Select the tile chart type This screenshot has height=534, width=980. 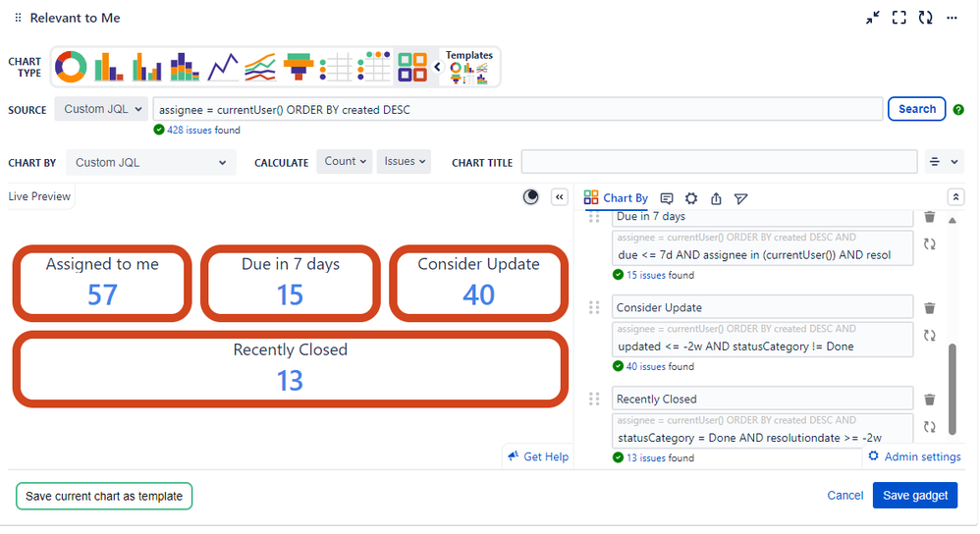(x=412, y=67)
